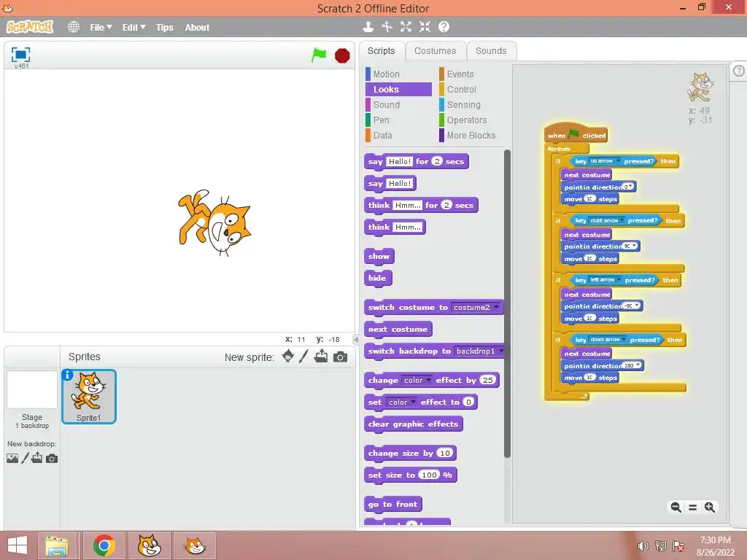The width and height of the screenshot is (747, 560).
Task: Select the Motion block category
Action: pos(387,74)
